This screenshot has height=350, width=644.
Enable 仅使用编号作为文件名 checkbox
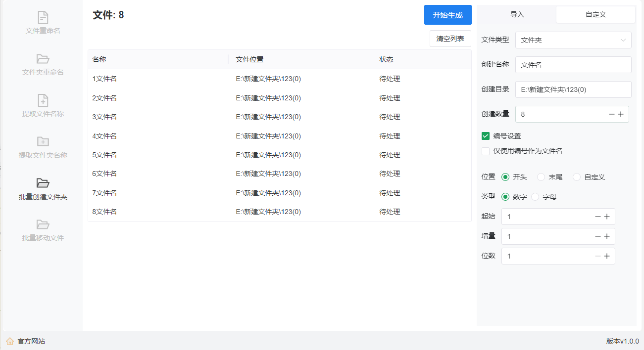tap(486, 151)
